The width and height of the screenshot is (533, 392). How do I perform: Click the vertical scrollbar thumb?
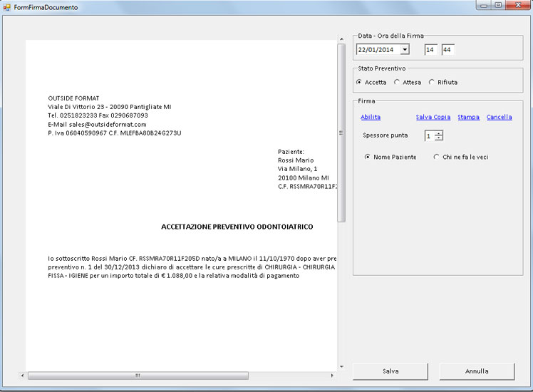click(341, 133)
